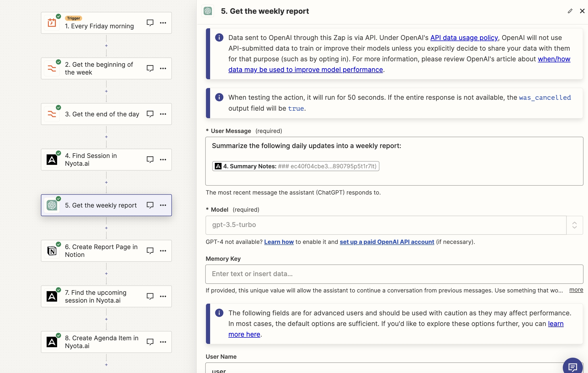Open more options for Create Report Page in Notion
This screenshot has width=588, height=373.
(x=163, y=251)
